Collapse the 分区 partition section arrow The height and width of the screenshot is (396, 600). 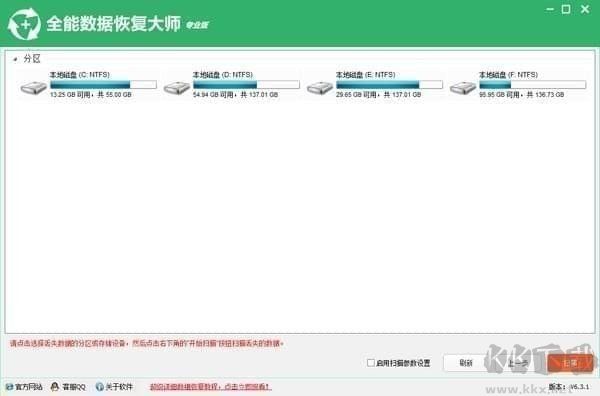pos(15,59)
